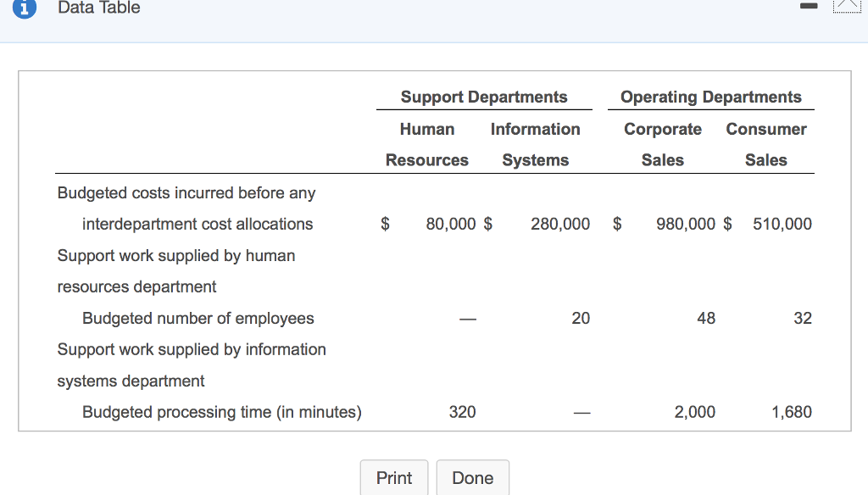This screenshot has width=868, height=495.
Task: Click the Information Systems column header
Action: pos(536,144)
